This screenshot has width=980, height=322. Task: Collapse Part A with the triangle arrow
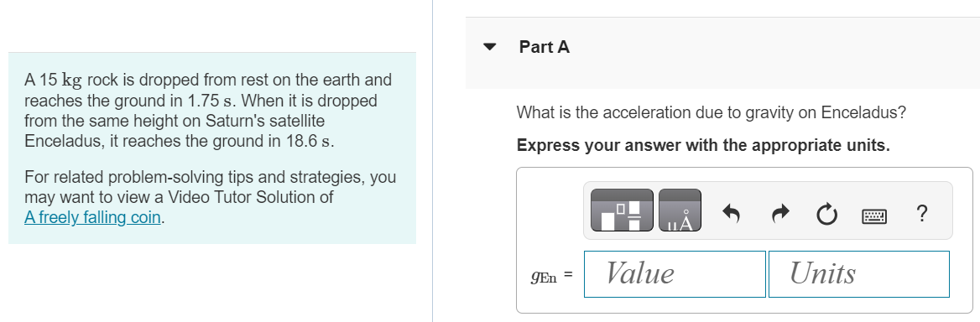pos(489,47)
